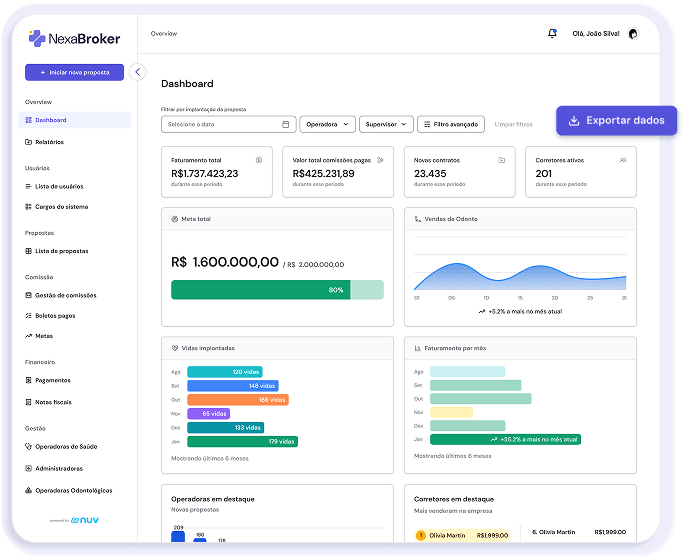This screenshot has height=559, width=686.
Task: Collapse the sidebar with arrow button
Action: (x=138, y=72)
